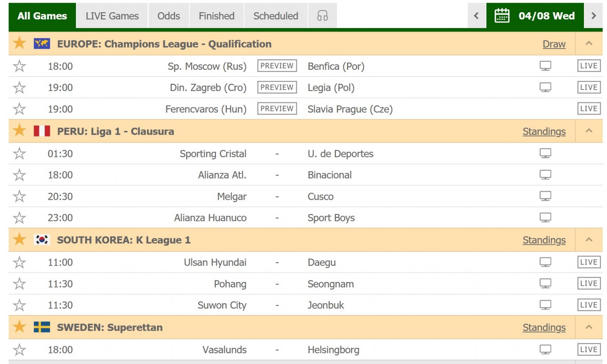Viewport: 607px width, 364px height.
Task: Select the Scheduled tab
Action: point(276,16)
